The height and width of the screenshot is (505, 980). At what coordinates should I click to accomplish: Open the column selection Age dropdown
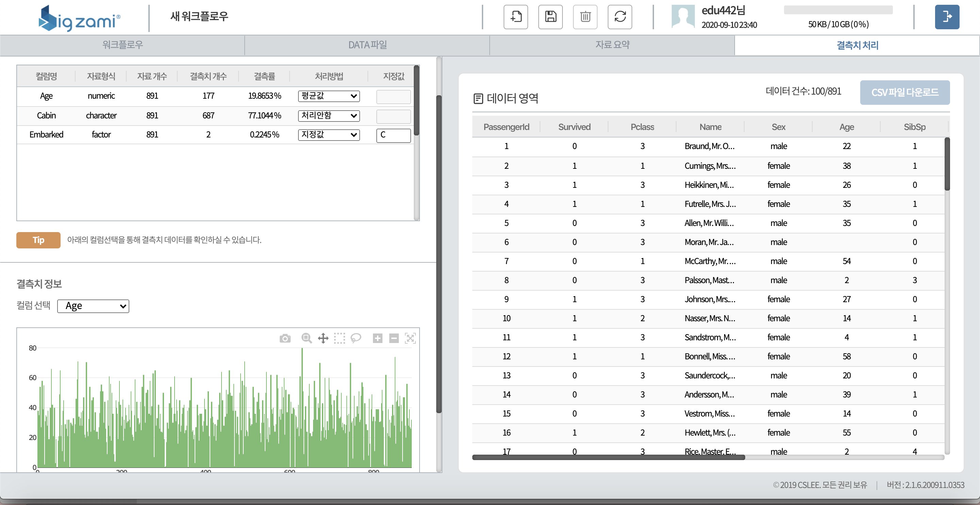coord(93,306)
